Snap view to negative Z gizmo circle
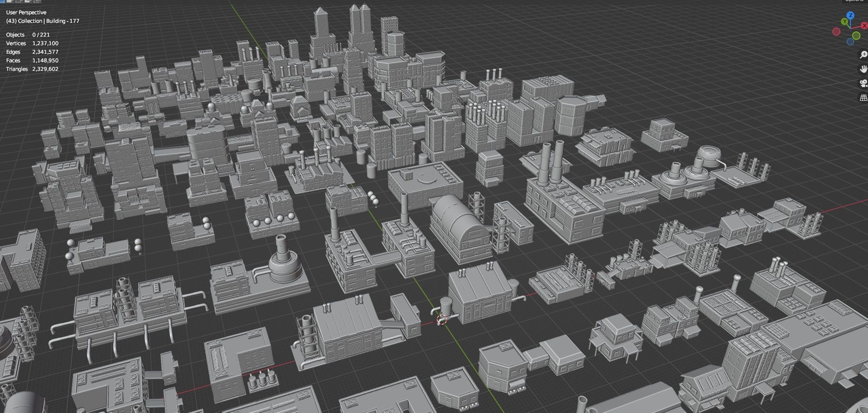868x413 pixels. coord(850,41)
